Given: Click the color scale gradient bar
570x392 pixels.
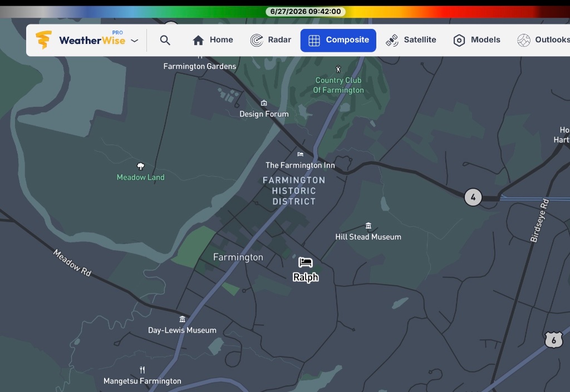Looking at the screenshot, I should pyautogui.click(x=285, y=12).
